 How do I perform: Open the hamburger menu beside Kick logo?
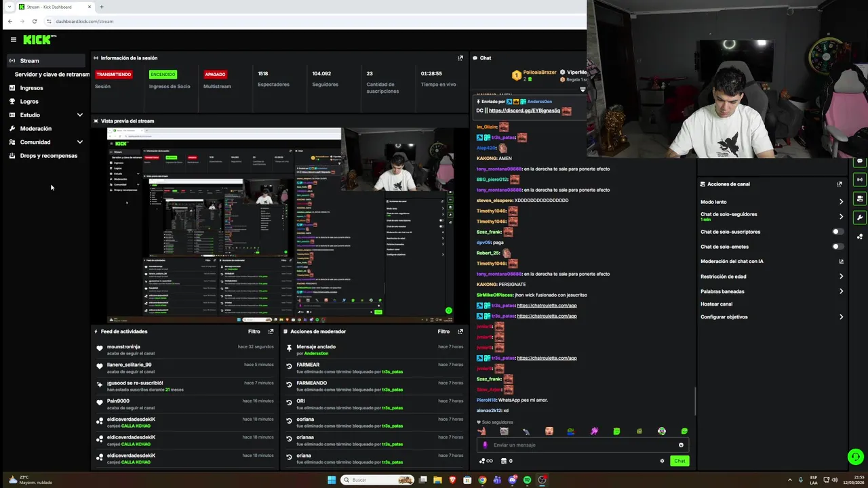coord(13,40)
